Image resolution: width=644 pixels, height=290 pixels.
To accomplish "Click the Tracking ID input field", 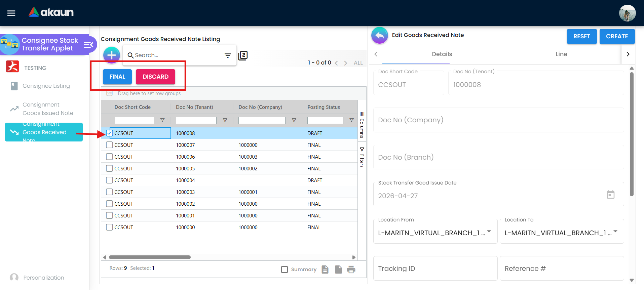I will (435, 268).
